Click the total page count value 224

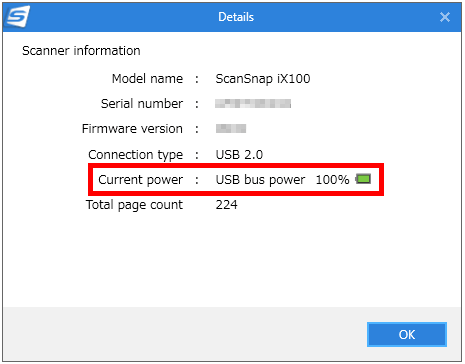(227, 204)
